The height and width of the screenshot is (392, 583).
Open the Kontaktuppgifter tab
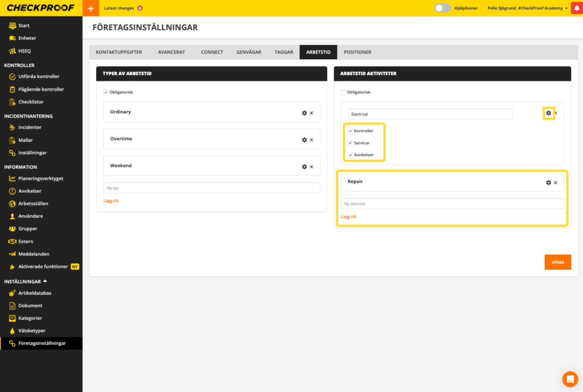118,52
